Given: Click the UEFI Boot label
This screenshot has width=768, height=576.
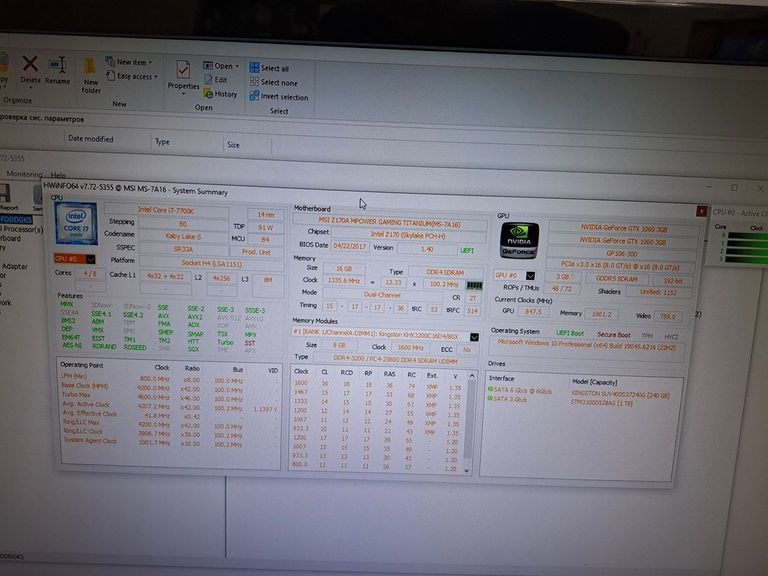Looking at the screenshot, I should [x=570, y=333].
